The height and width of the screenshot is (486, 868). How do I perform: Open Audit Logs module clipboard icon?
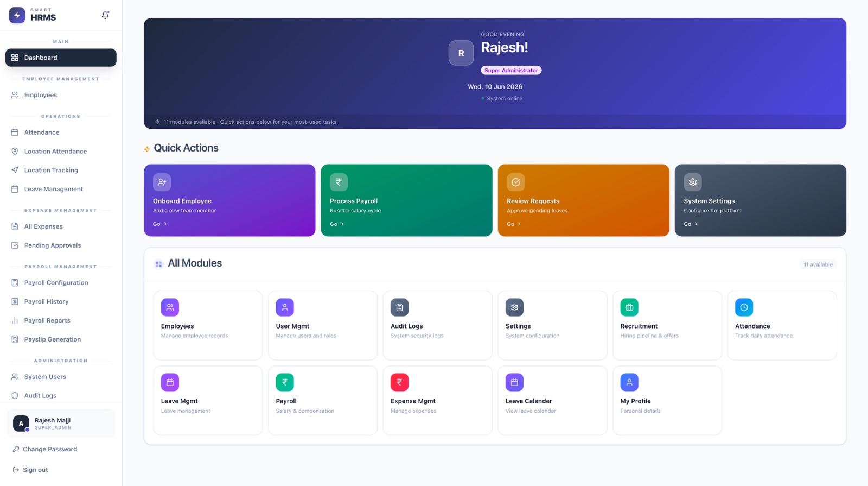(x=399, y=307)
